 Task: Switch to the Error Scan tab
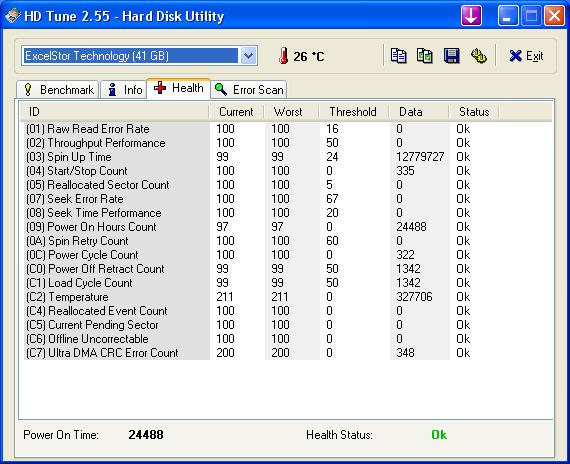point(249,90)
